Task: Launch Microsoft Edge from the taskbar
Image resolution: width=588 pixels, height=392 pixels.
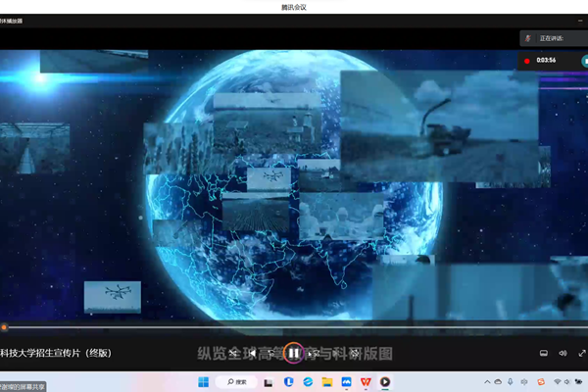Action: [x=308, y=381]
